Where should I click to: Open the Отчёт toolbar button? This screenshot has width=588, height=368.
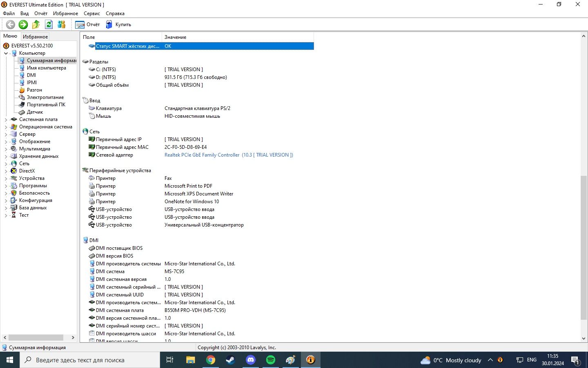point(87,25)
